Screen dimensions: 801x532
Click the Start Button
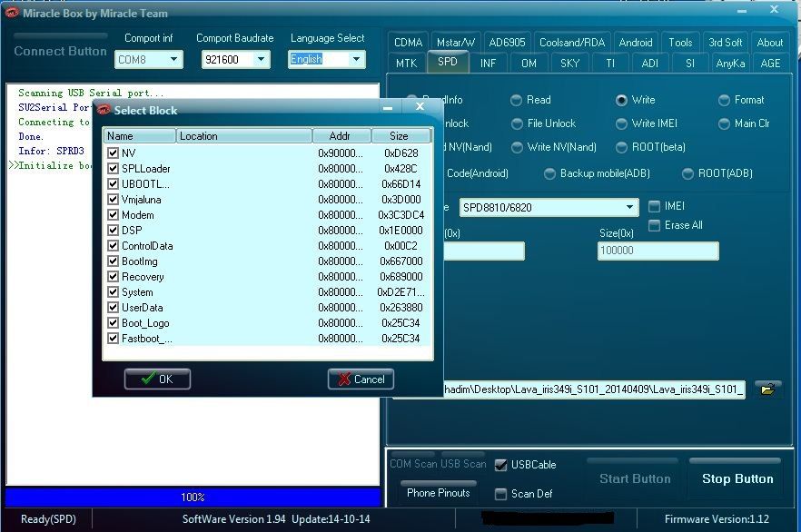pyautogui.click(x=635, y=478)
